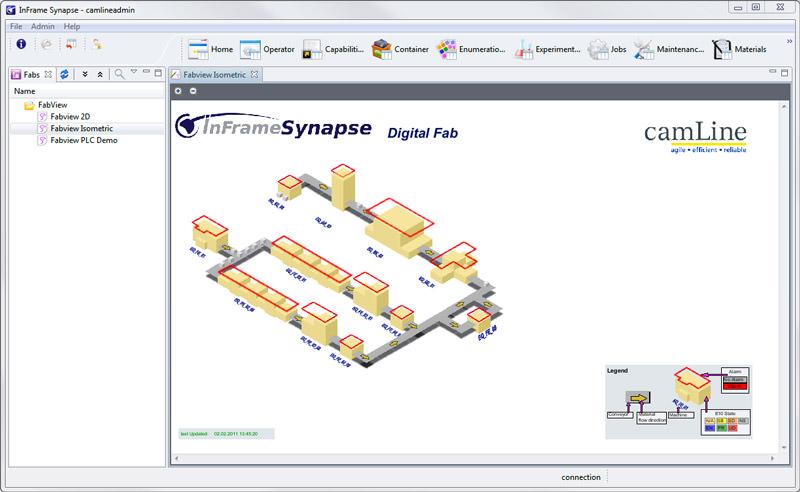The width and height of the screenshot is (800, 492).
Task: Open the Capabilities perspective
Action: tap(333, 50)
